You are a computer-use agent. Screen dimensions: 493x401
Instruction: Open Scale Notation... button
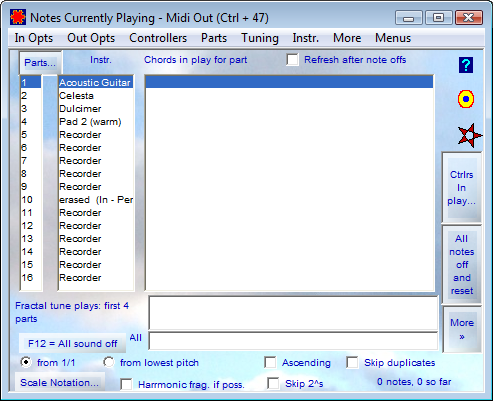coord(60,382)
